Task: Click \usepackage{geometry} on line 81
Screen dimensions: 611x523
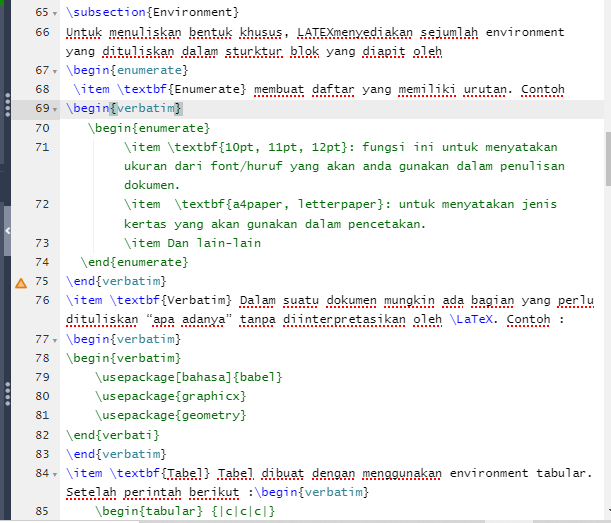Action: [171, 415]
